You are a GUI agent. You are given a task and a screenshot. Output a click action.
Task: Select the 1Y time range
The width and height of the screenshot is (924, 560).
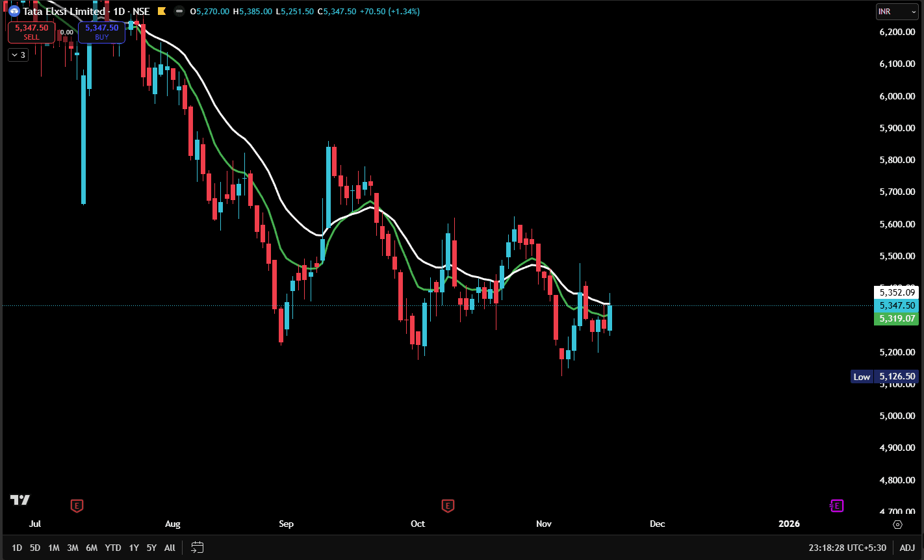coord(134,548)
